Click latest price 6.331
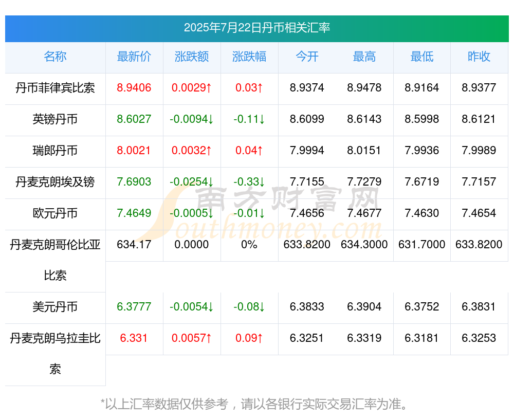514x420 pixels. (x=134, y=338)
